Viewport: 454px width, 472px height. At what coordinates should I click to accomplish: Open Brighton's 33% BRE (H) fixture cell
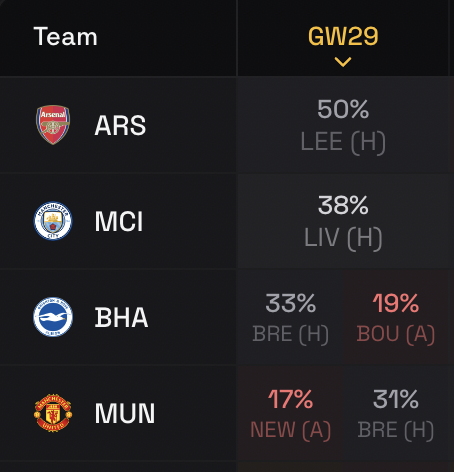click(x=291, y=317)
